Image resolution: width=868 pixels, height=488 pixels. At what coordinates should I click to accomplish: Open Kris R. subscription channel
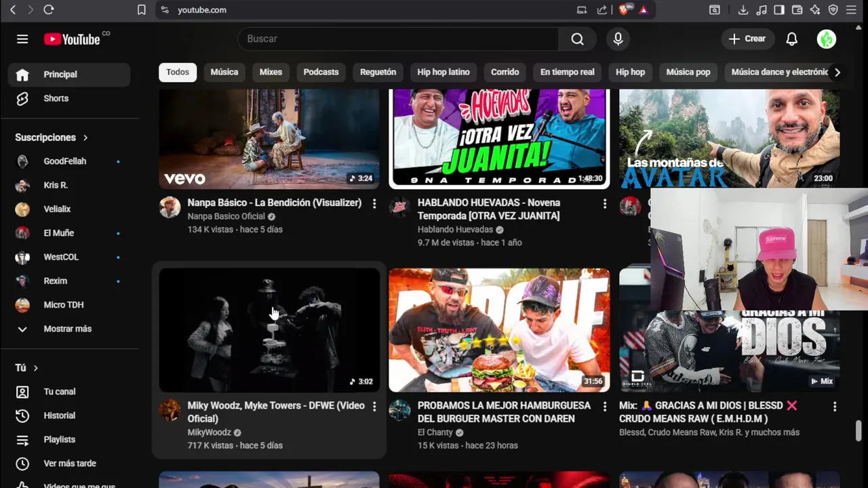coord(68,185)
